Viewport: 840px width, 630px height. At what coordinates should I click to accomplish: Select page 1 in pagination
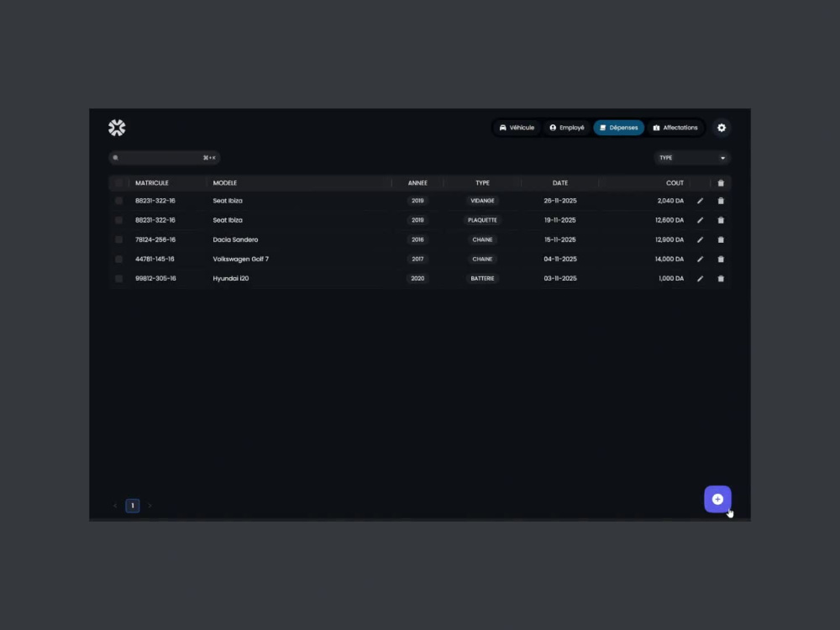click(132, 505)
